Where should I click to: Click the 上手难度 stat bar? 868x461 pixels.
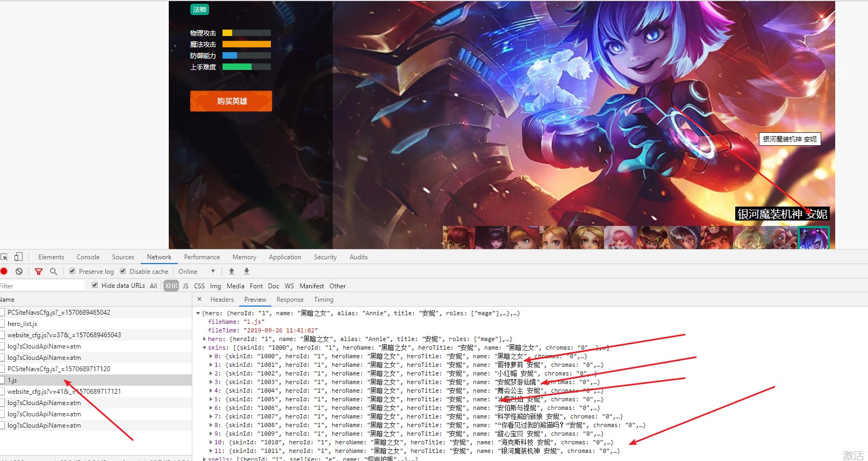247,67
